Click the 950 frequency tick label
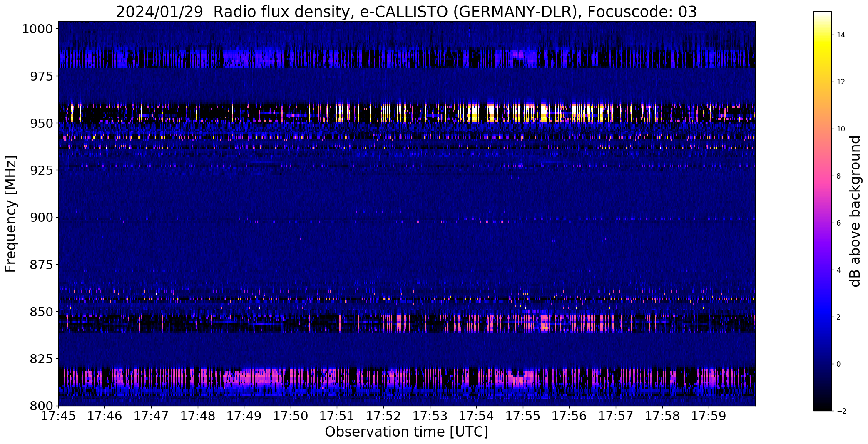The width and height of the screenshot is (868, 444). (41, 124)
